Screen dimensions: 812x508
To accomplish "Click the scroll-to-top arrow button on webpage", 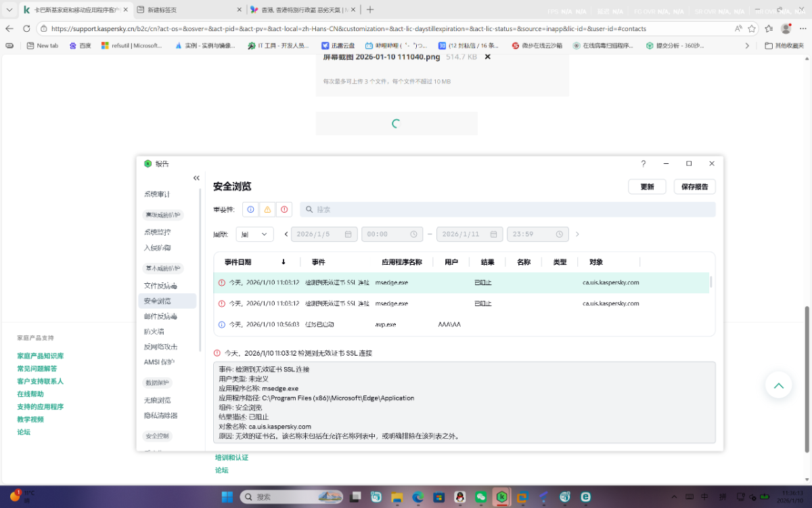I will point(778,385).
